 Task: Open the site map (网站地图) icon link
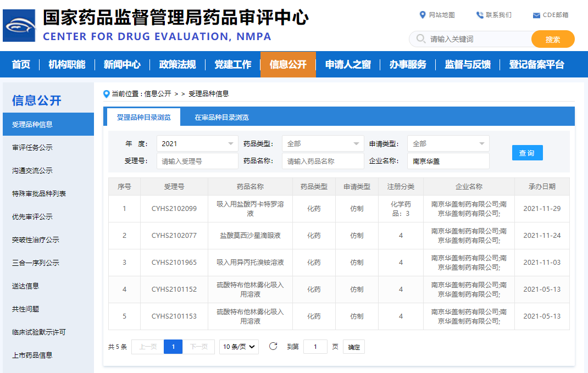point(423,15)
